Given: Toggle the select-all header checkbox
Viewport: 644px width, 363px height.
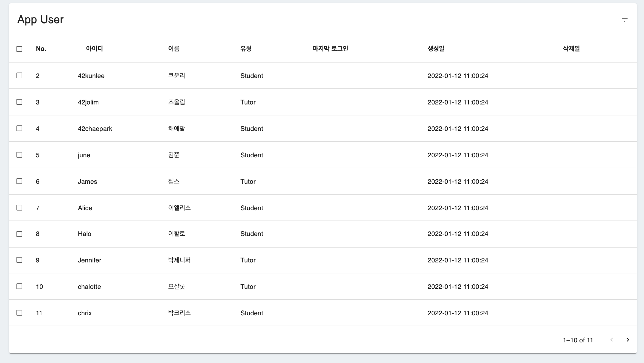Looking at the screenshot, I should point(19,49).
